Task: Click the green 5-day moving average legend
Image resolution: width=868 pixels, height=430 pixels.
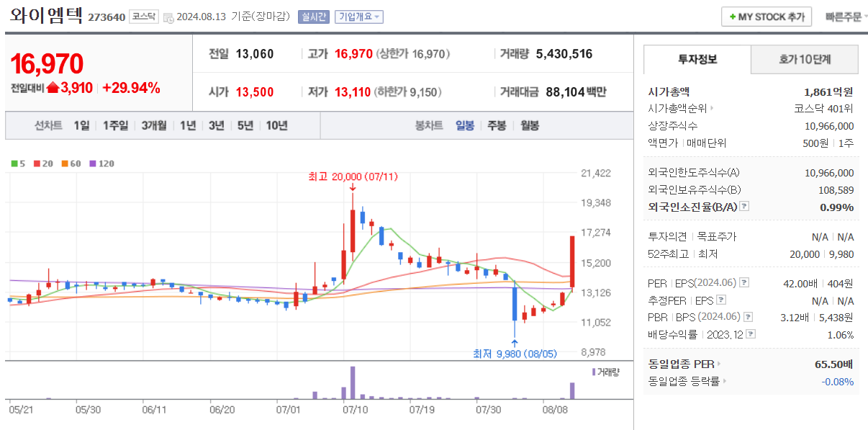Action: coord(19,164)
